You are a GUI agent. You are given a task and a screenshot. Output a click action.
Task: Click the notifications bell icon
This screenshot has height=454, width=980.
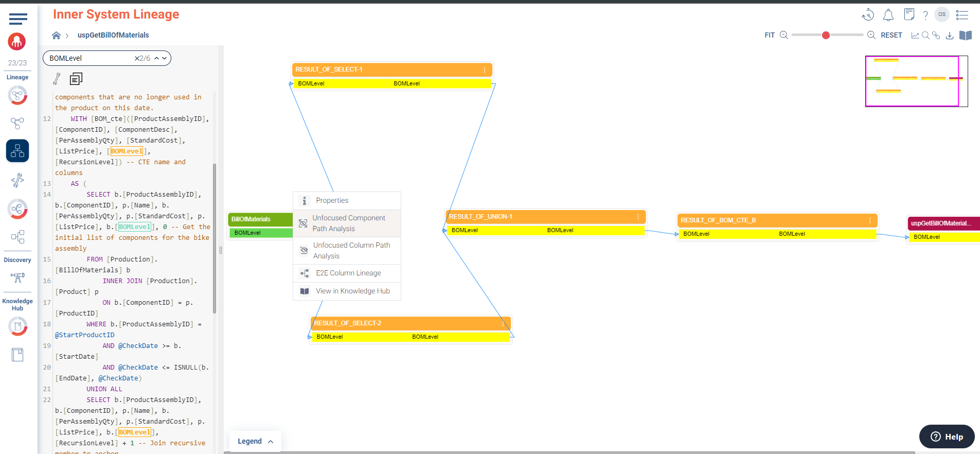coord(888,15)
